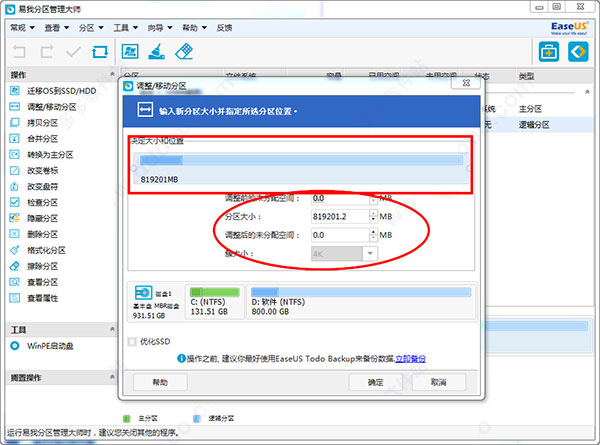The height and width of the screenshot is (445, 600).
Task: Open the 分区 menu
Action: (91, 28)
